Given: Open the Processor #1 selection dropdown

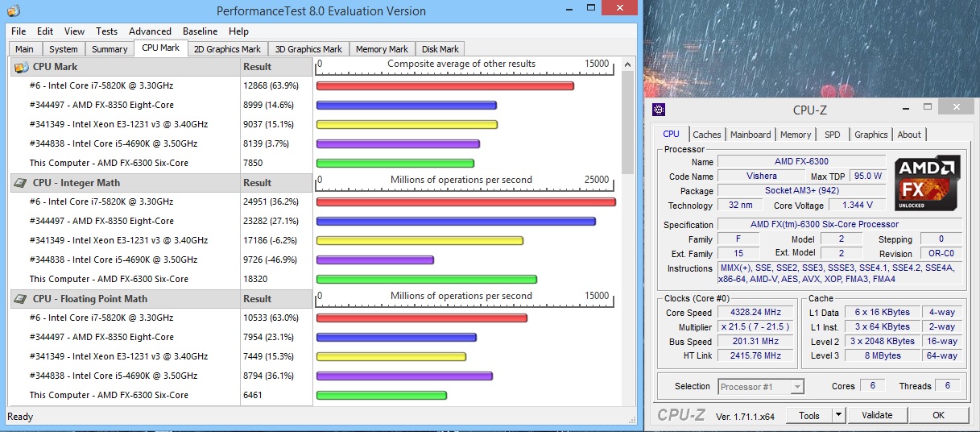Looking at the screenshot, I should 761,387.
